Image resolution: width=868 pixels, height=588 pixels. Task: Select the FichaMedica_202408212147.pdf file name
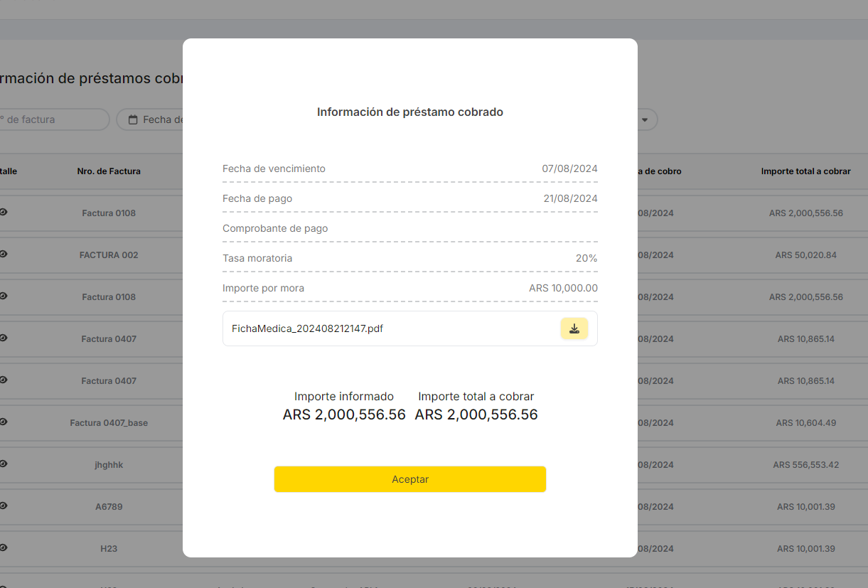pos(307,328)
